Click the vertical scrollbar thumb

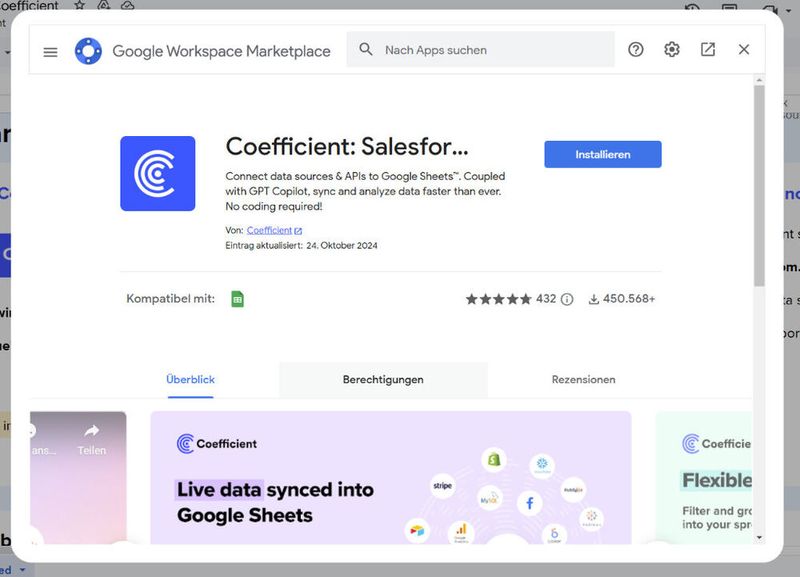pyautogui.click(x=759, y=186)
